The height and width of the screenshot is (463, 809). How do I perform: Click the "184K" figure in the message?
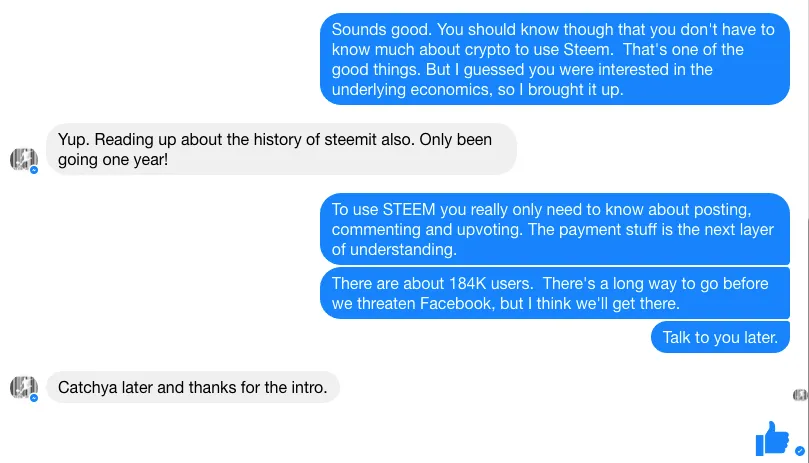tap(467, 283)
